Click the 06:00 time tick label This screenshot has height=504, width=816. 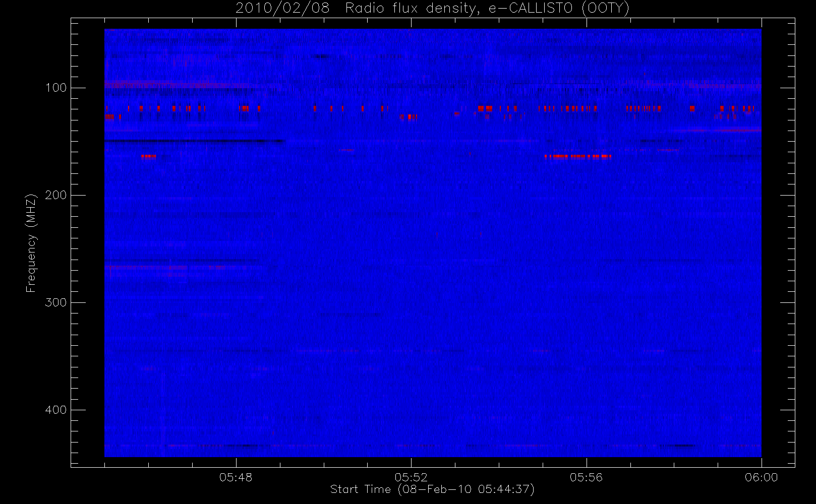click(x=762, y=477)
